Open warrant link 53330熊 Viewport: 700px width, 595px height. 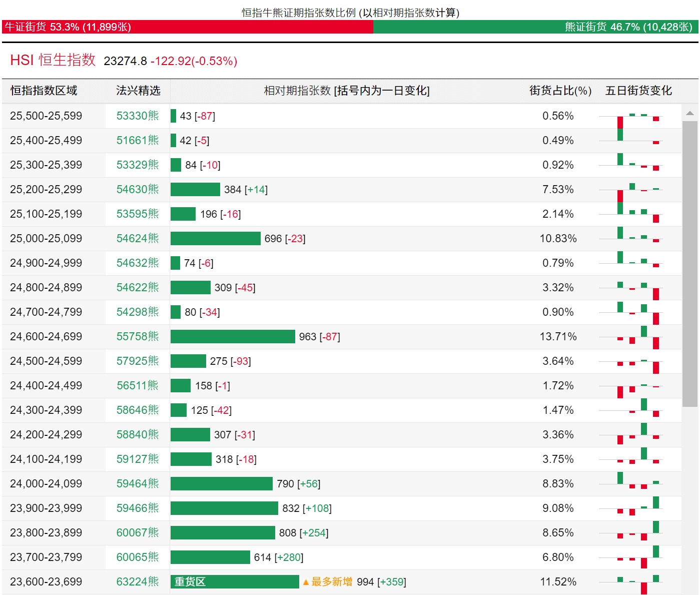(x=138, y=116)
